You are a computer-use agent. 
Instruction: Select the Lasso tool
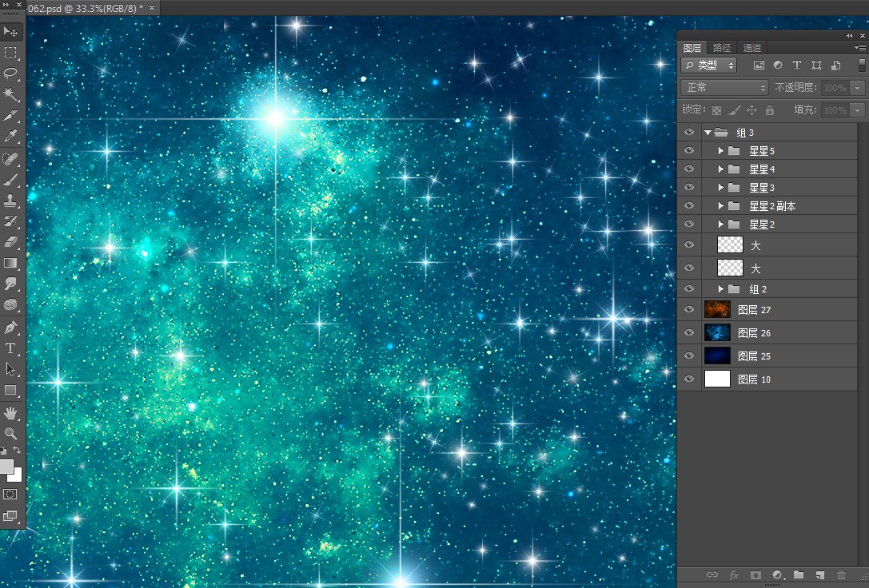10,73
